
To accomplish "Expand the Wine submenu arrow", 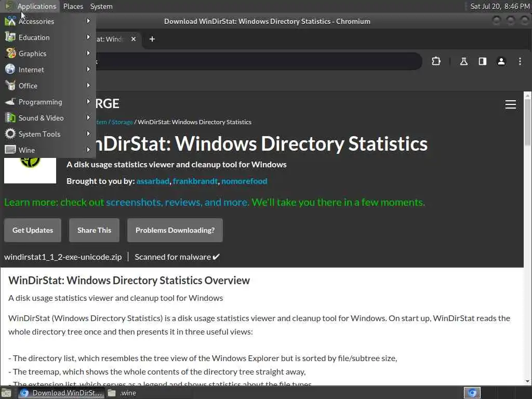I will coord(88,150).
